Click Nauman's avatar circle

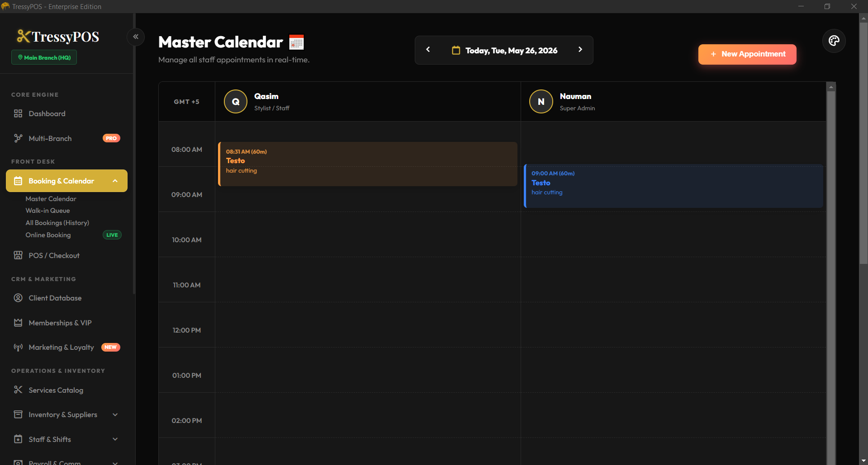(541, 102)
